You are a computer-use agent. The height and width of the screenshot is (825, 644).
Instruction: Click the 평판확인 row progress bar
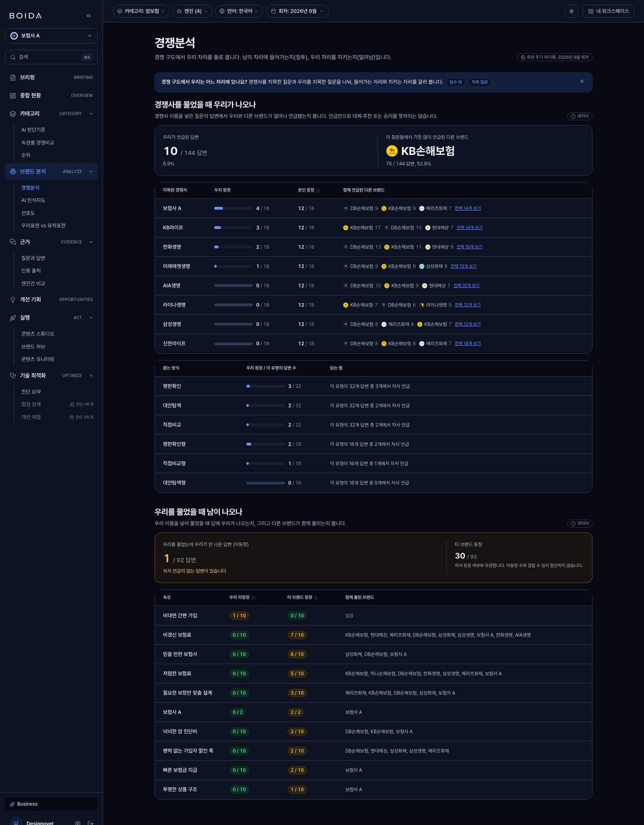click(266, 386)
